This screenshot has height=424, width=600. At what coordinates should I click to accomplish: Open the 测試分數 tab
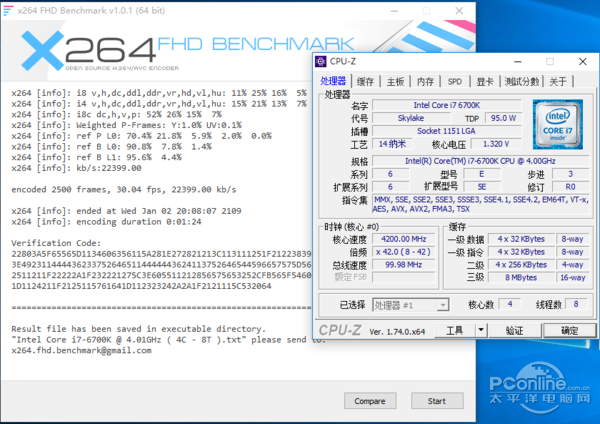tap(522, 82)
